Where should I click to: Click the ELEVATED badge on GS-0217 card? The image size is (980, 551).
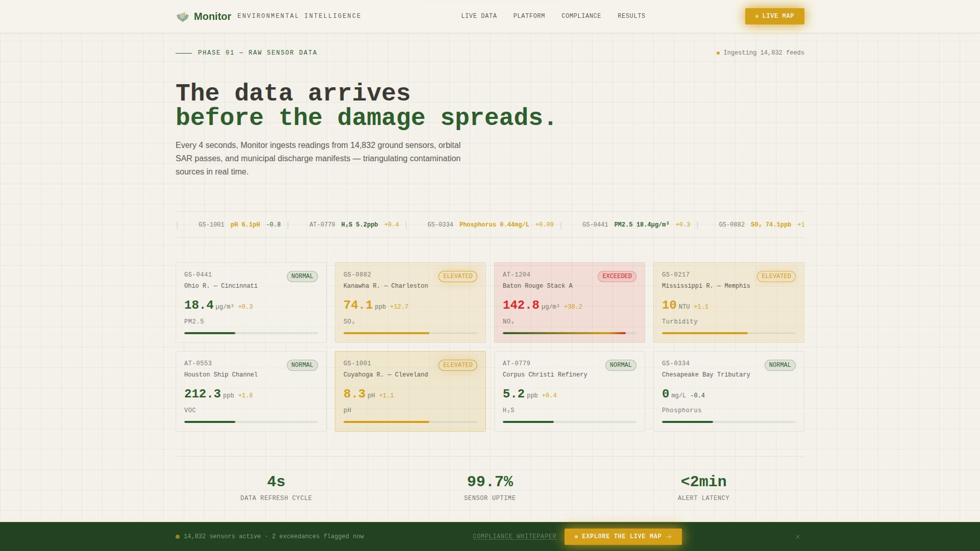point(776,277)
